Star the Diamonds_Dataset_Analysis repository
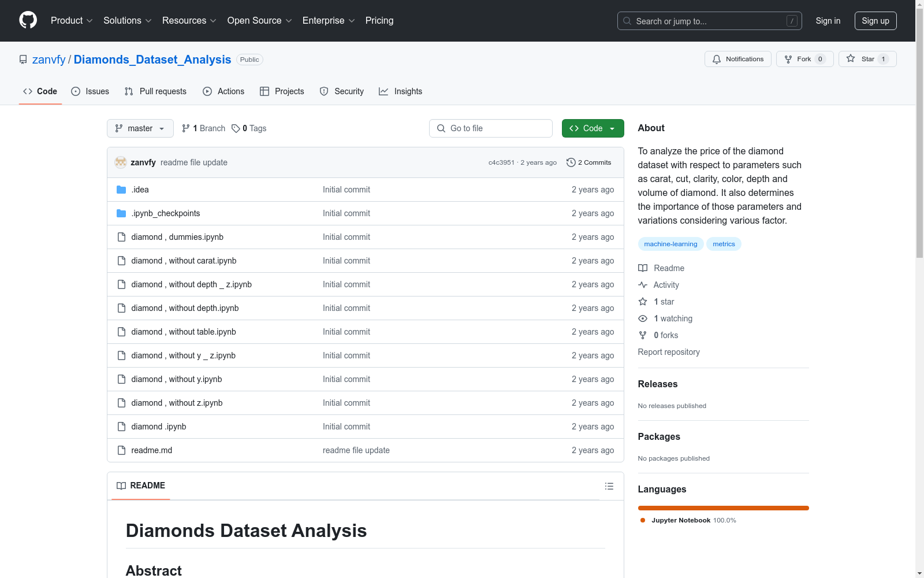Viewport: 924px width, 578px height. pyautogui.click(x=867, y=59)
